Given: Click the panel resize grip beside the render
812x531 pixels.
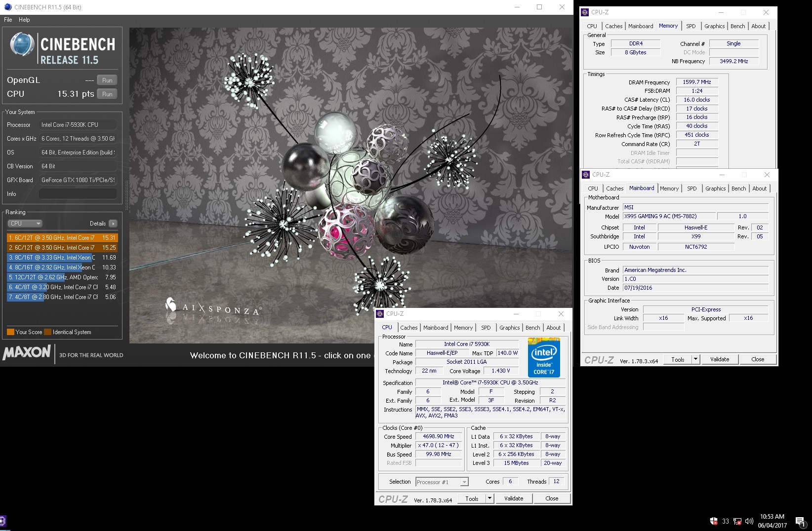Looking at the screenshot, I should coord(126,195).
